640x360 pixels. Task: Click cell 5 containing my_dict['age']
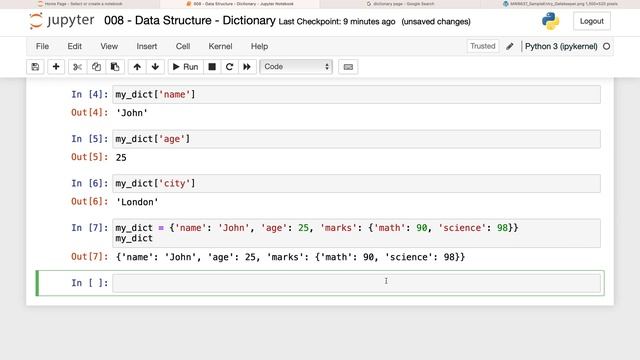[x=356, y=139]
